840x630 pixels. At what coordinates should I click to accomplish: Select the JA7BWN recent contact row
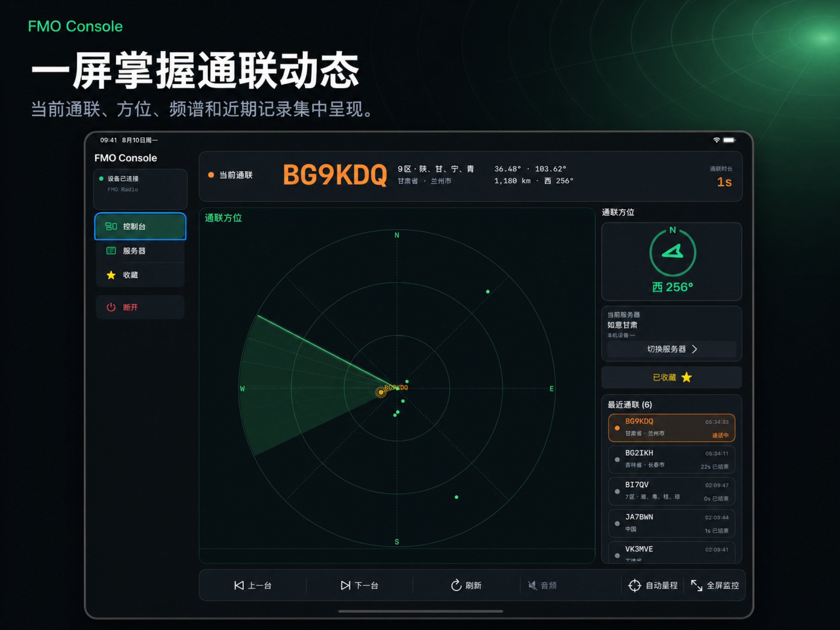click(672, 523)
